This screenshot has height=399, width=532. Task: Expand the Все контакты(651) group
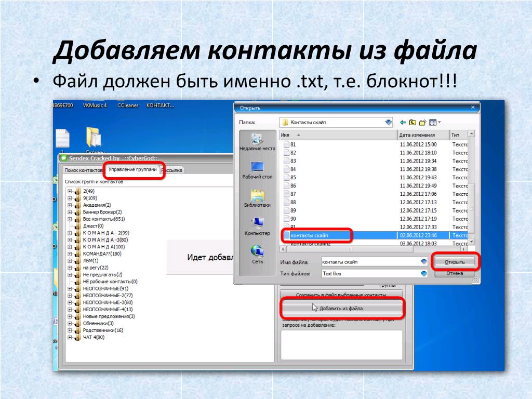pyautogui.click(x=70, y=219)
